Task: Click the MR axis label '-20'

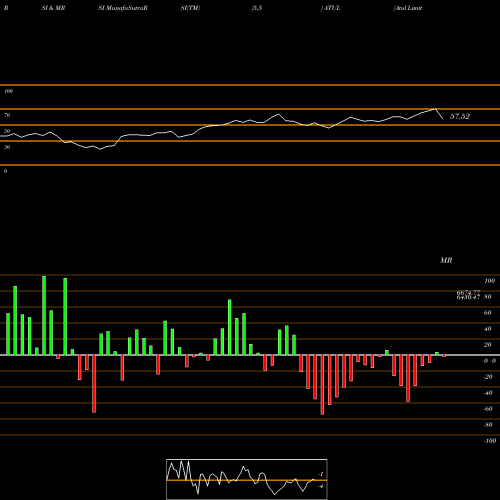Action: click(x=488, y=377)
